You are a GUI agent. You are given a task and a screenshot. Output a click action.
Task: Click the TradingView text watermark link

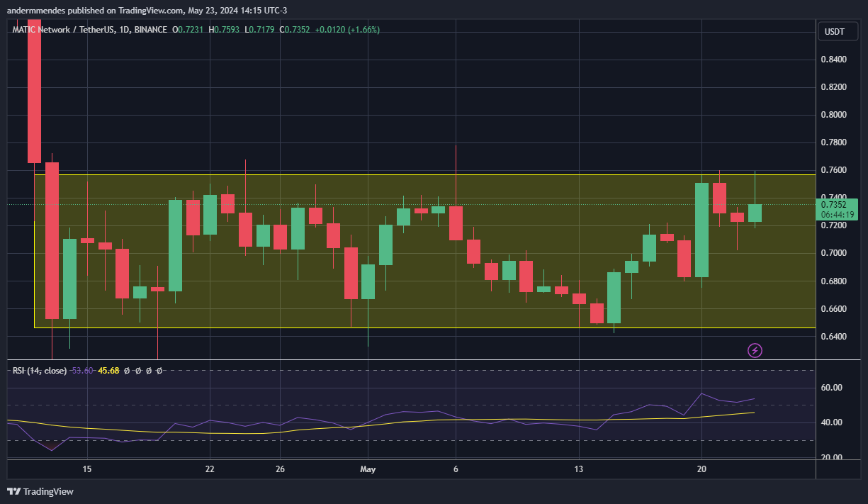(x=48, y=491)
